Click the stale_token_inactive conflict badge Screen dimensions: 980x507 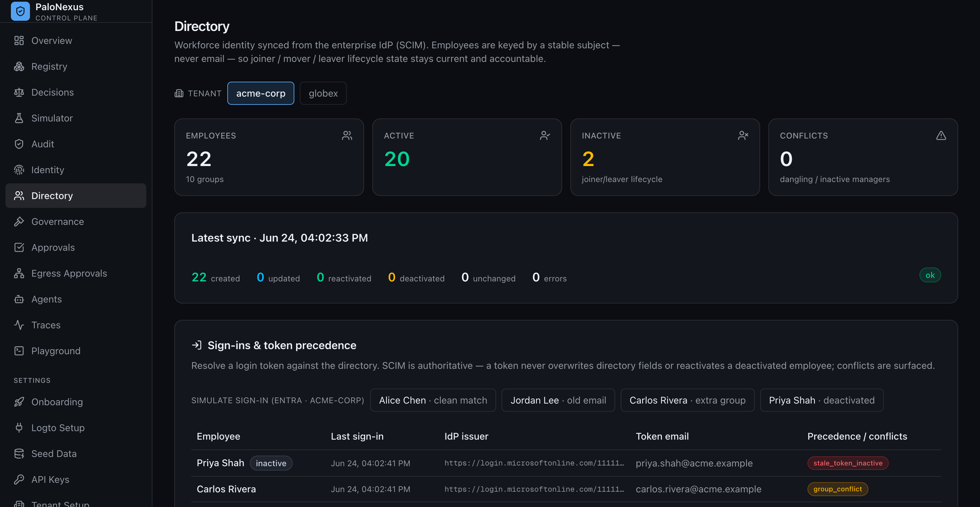pyautogui.click(x=848, y=463)
